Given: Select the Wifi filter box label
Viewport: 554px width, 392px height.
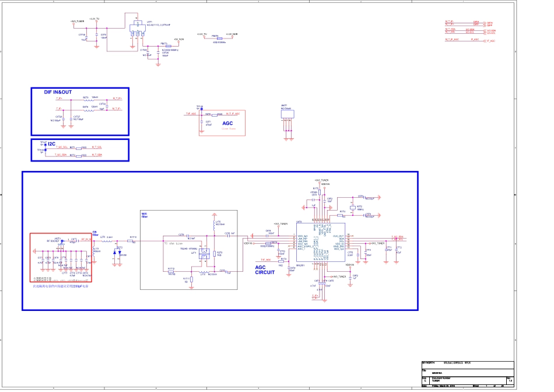Looking at the screenshot, I should [145, 215].
